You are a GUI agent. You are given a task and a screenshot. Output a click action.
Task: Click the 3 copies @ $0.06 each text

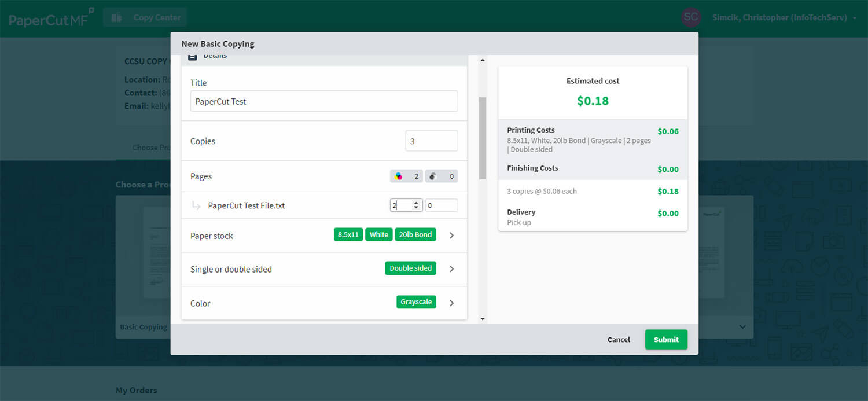[x=542, y=191]
